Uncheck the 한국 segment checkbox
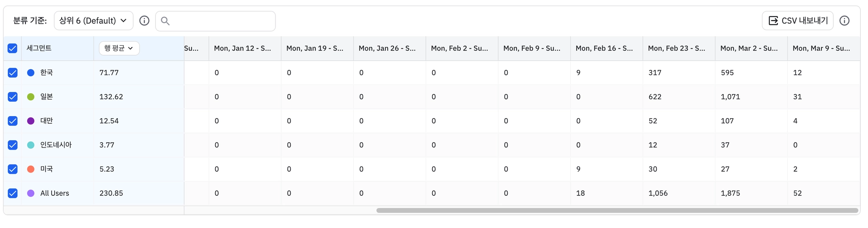This screenshot has height=228, width=868. 13,72
